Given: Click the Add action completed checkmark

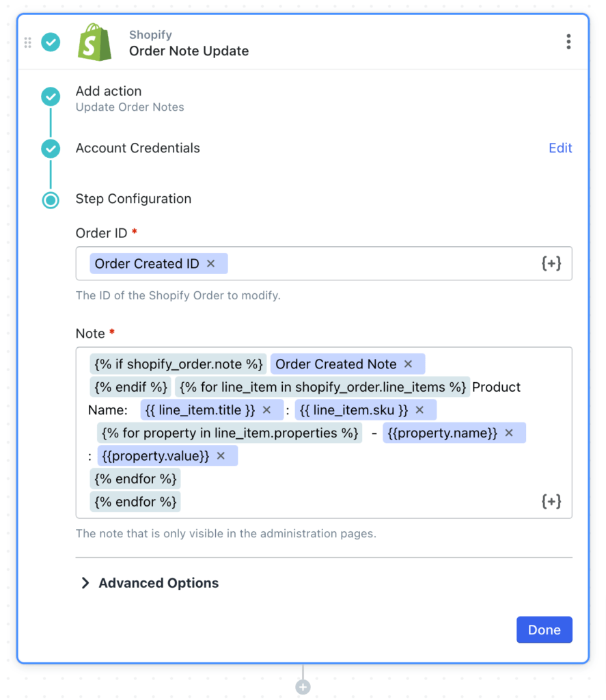Looking at the screenshot, I should [51, 97].
